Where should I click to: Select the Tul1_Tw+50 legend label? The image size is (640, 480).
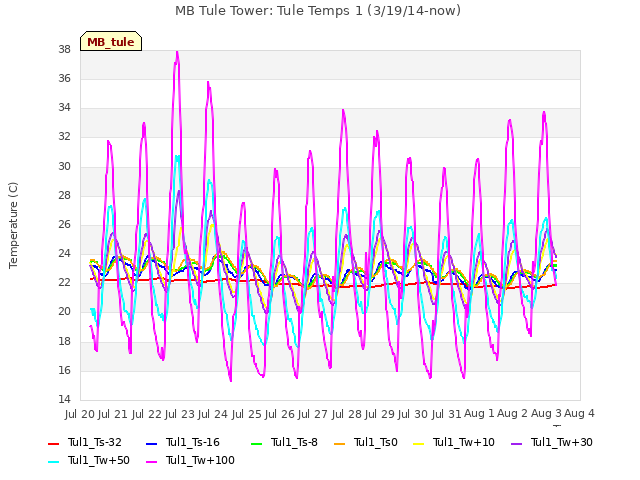(x=99, y=460)
